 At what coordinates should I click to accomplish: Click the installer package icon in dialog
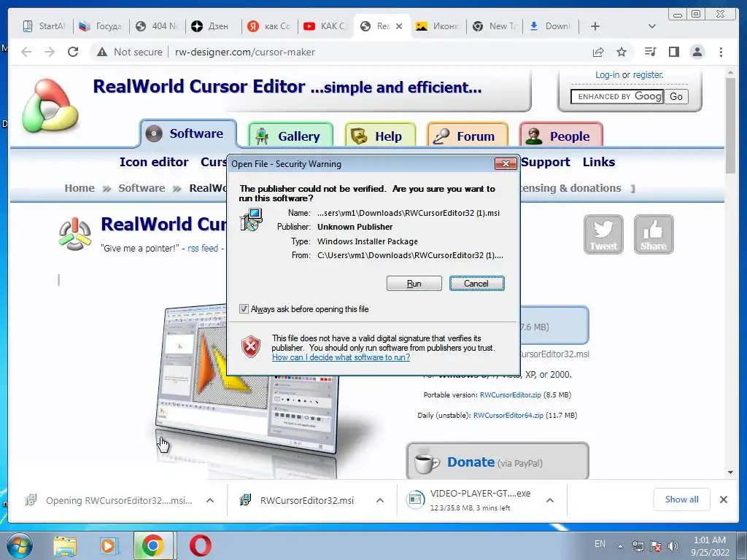tap(251, 220)
